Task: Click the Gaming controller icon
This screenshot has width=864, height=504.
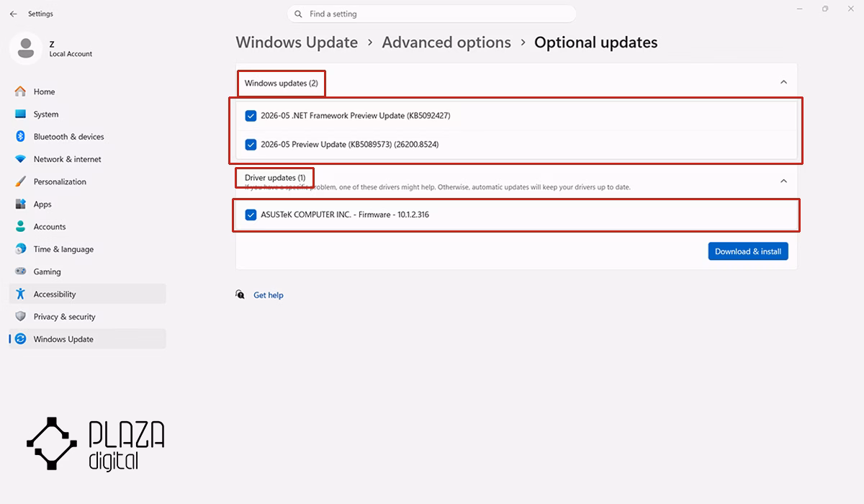Action: click(20, 271)
